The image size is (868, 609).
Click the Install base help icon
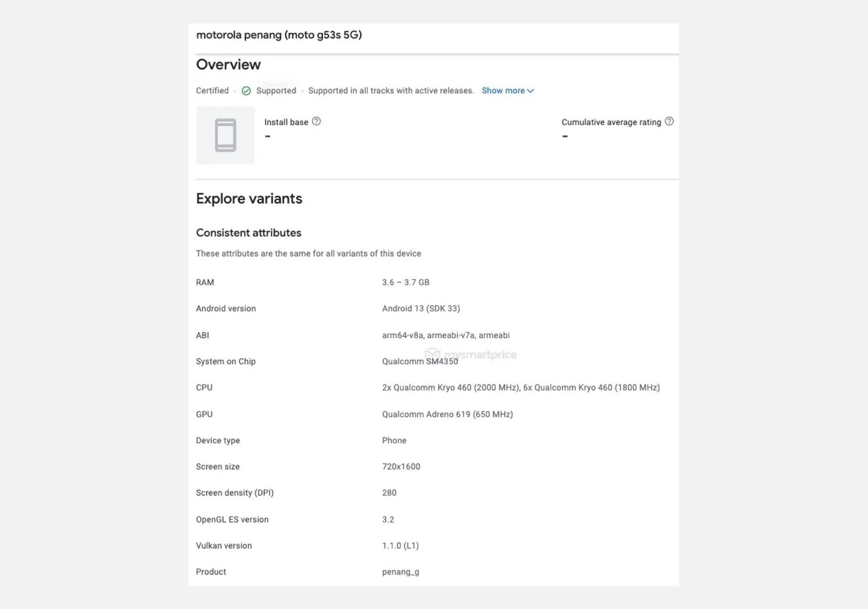[317, 121]
